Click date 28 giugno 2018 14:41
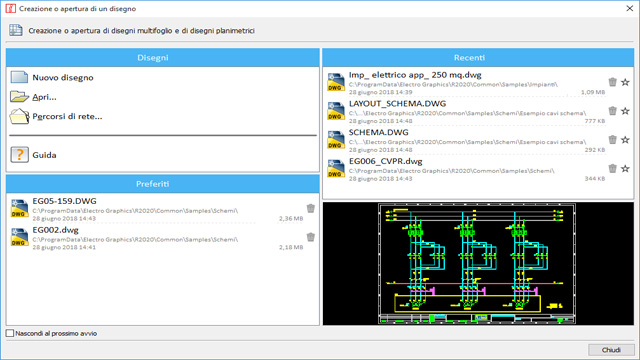Image resolution: width=640 pixels, height=360 pixels. coord(64,247)
